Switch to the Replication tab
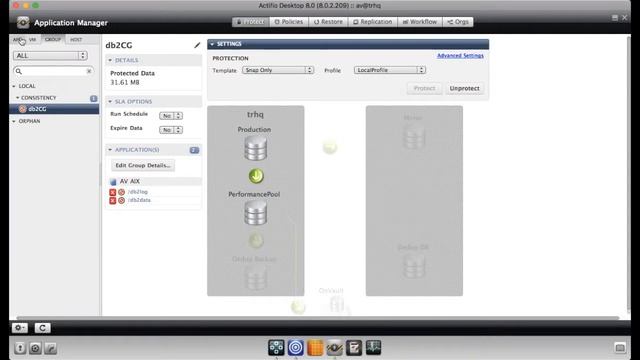 pos(373,22)
